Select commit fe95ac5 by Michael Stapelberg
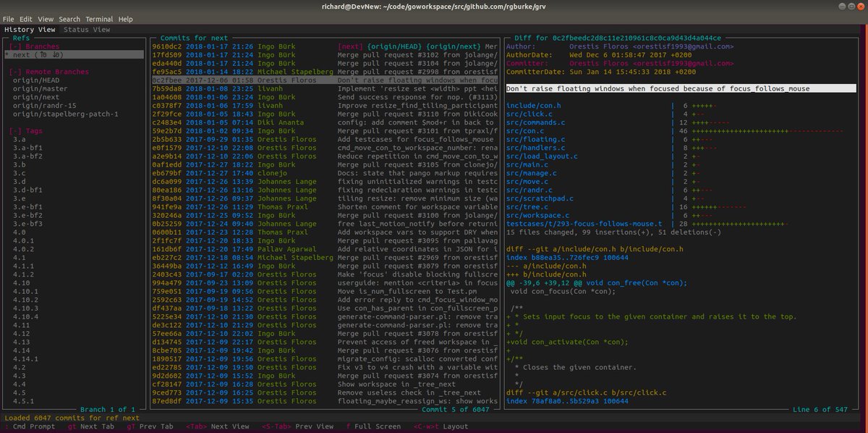This screenshot has width=868, height=433. [x=325, y=72]
